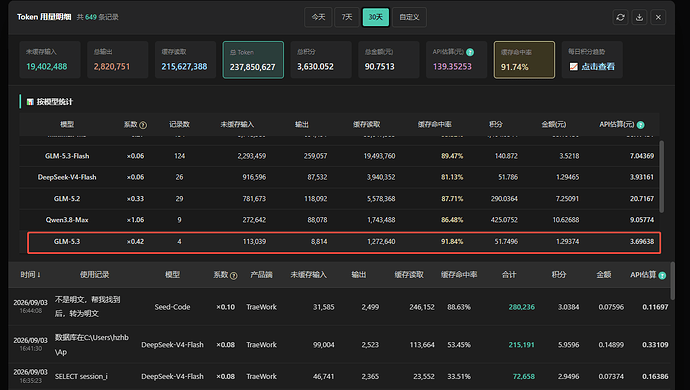Click the API estimate help icon in summary card
Screen dimensions: 690x390
[x=470, y=52]
